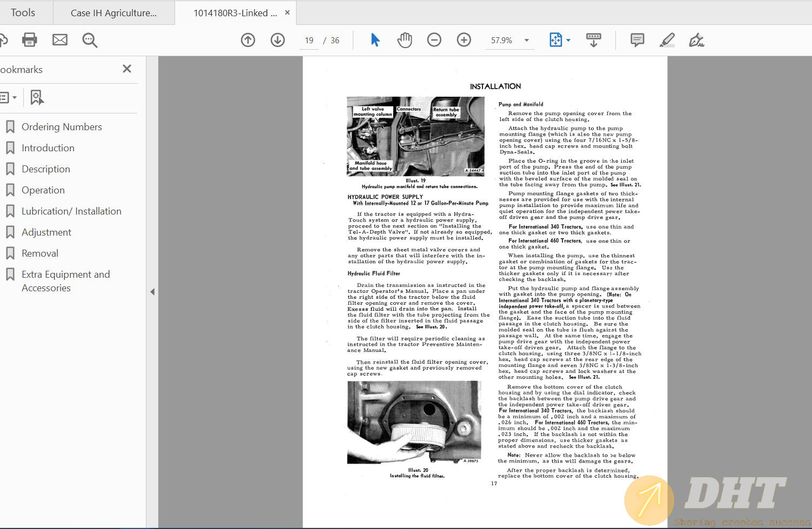Viewport: 812px width, 529px height.
Task: Click the bookmark icon beside Introduction
Action: tap(10, 148)
